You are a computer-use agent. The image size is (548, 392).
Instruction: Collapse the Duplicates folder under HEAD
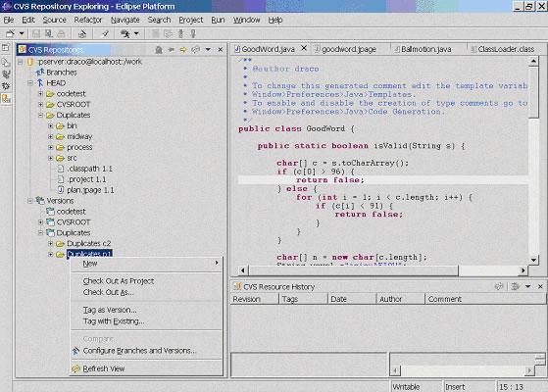click(x=40, y=115)
